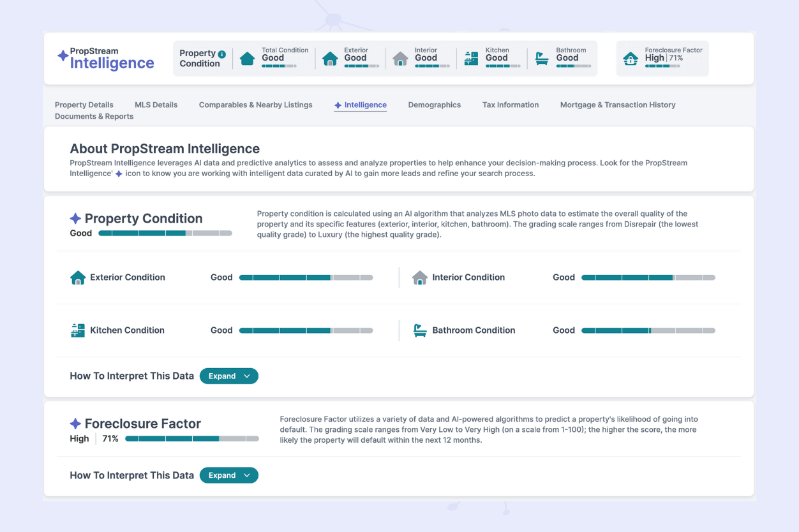Open the Documents & Reports section

pyautogui.click(x=94, y=116)
